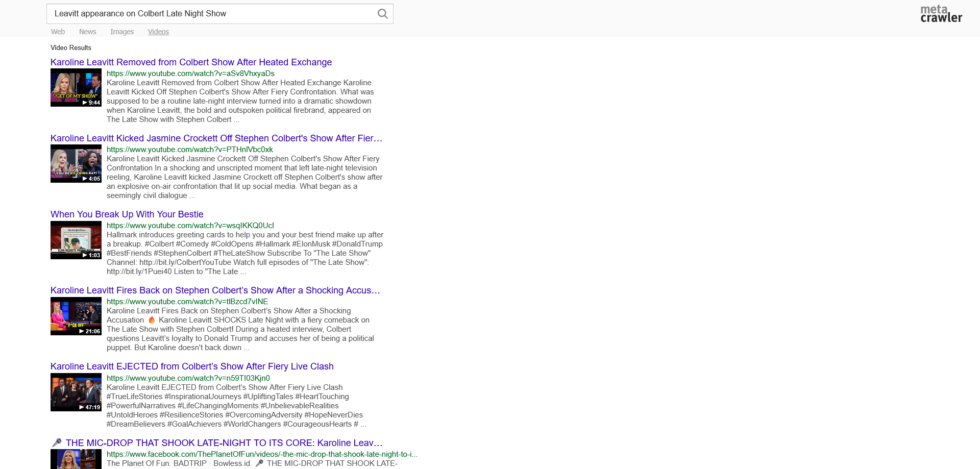Open the Facebook Mic-Drop video thumbnail
This screenshot has height=469, width=980.
tap(76, 459)
